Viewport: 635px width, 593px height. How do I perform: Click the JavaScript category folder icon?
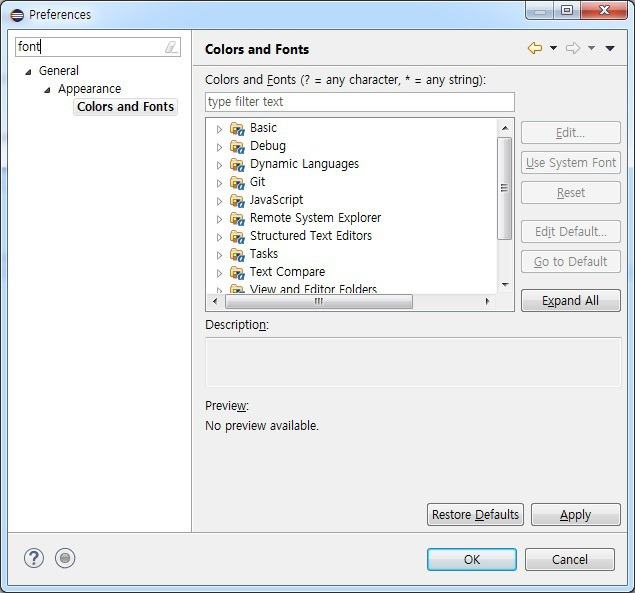click(x=237, y=201)
